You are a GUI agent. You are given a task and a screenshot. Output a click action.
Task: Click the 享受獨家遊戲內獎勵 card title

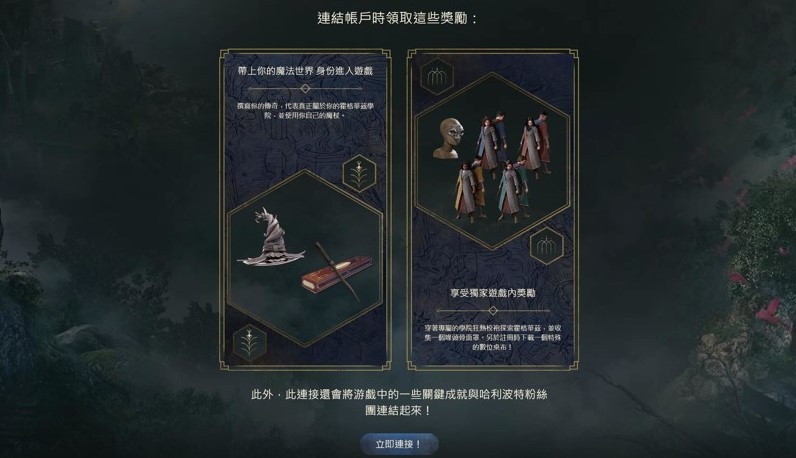[x=493, y=292]
